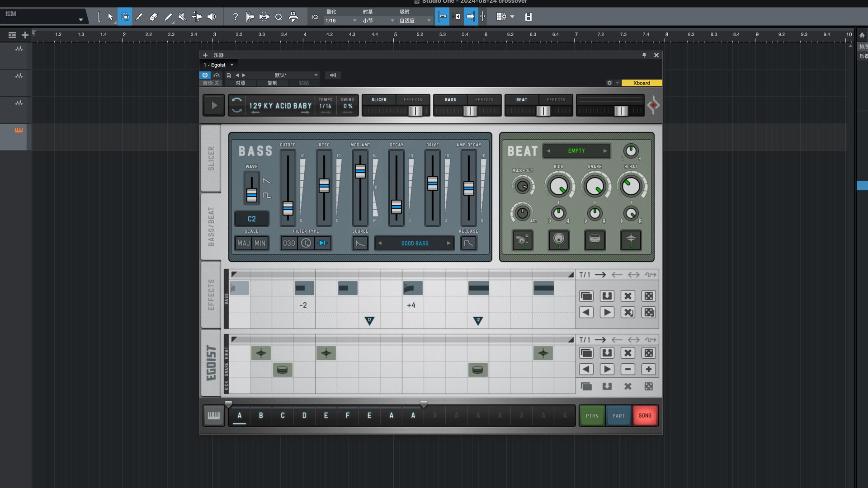This screenshot has width=868, height=488.
Task: Clear bass sequence with the X icon
Action: click(x=627, y=296)
